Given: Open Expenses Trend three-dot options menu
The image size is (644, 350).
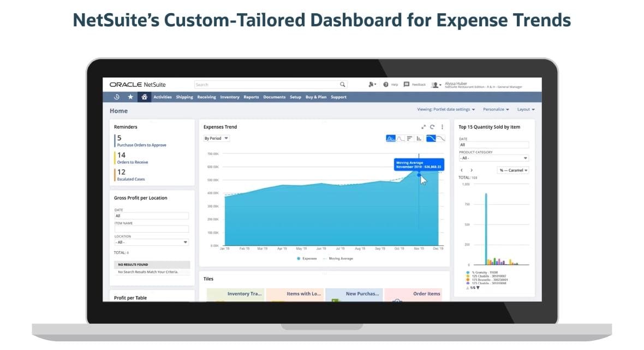Looking at the screenshot, I should (442, 127).
